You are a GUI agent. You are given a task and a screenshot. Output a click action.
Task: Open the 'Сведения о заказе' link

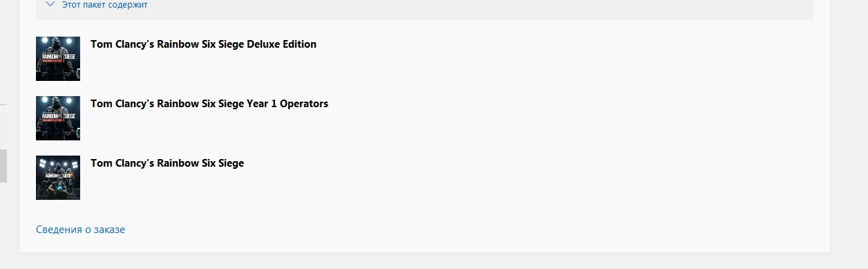80,230
